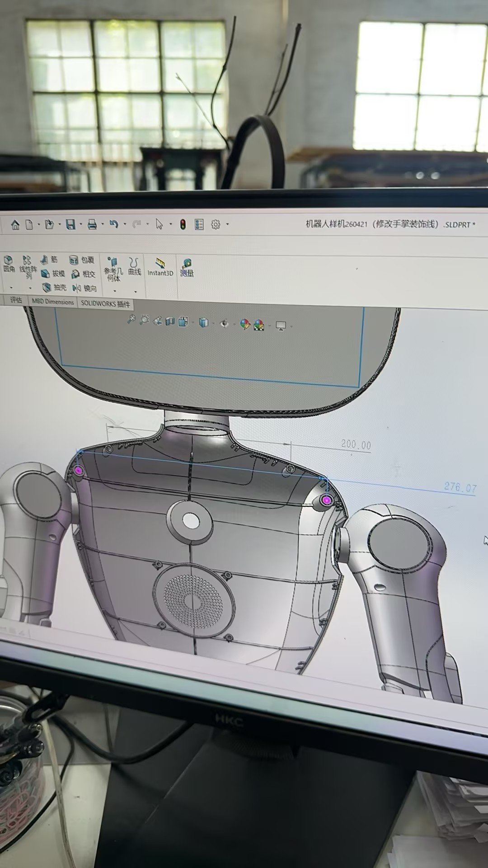Image resolution: width=488 pixels, height=868 pixels.
Task: Click the Wrap (包覆) button
Action: (x=82, y=260)
